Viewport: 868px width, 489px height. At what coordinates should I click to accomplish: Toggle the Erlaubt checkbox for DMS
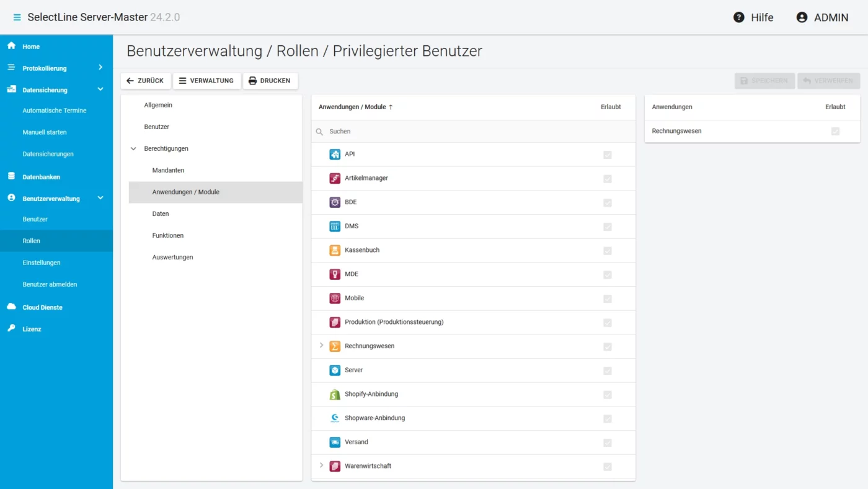608,227
